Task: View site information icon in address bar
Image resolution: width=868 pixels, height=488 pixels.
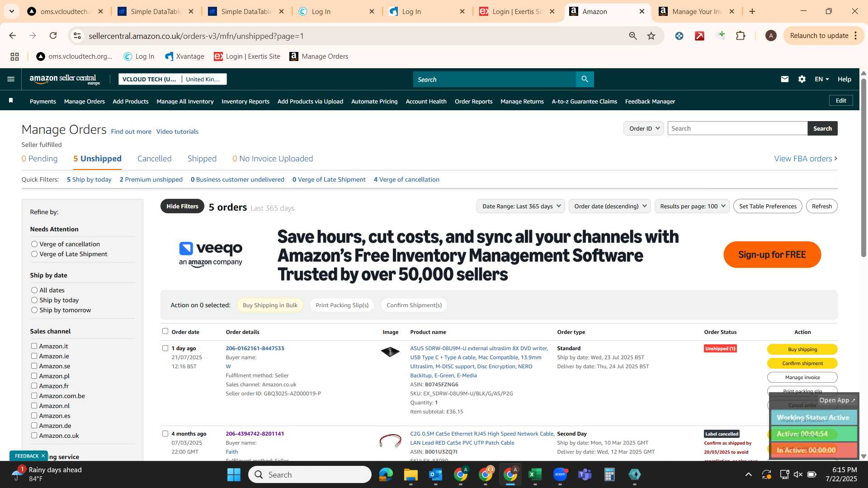Action: 77,36
